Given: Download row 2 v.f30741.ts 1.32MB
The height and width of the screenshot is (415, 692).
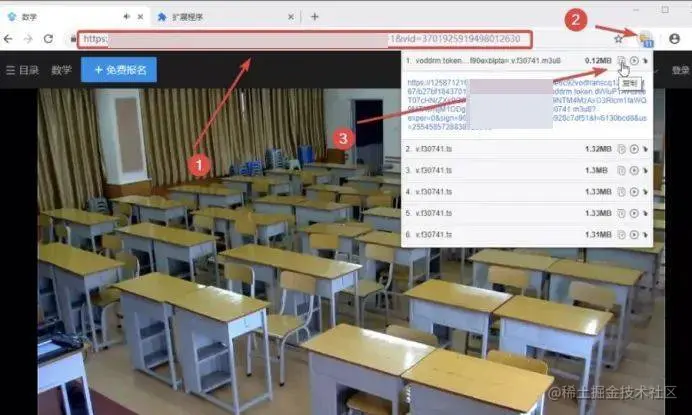Looking at the screenshot, I should [x=645, y=149].
